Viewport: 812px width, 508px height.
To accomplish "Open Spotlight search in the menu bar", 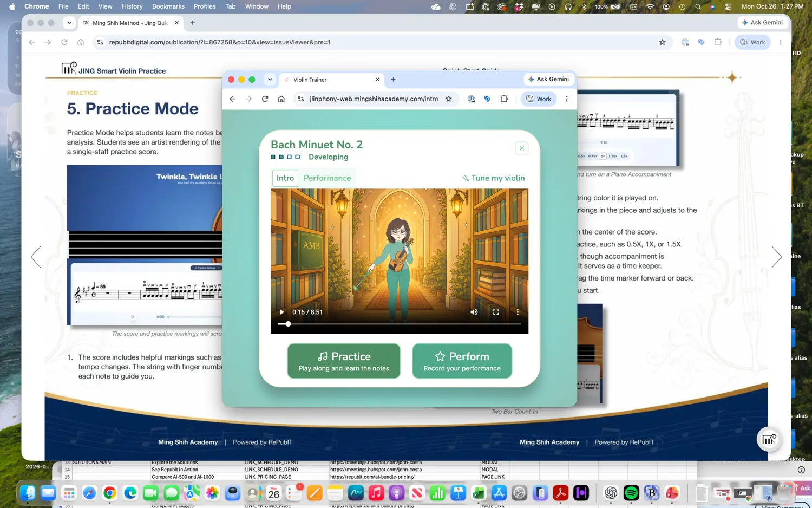I will coord(698,6).
